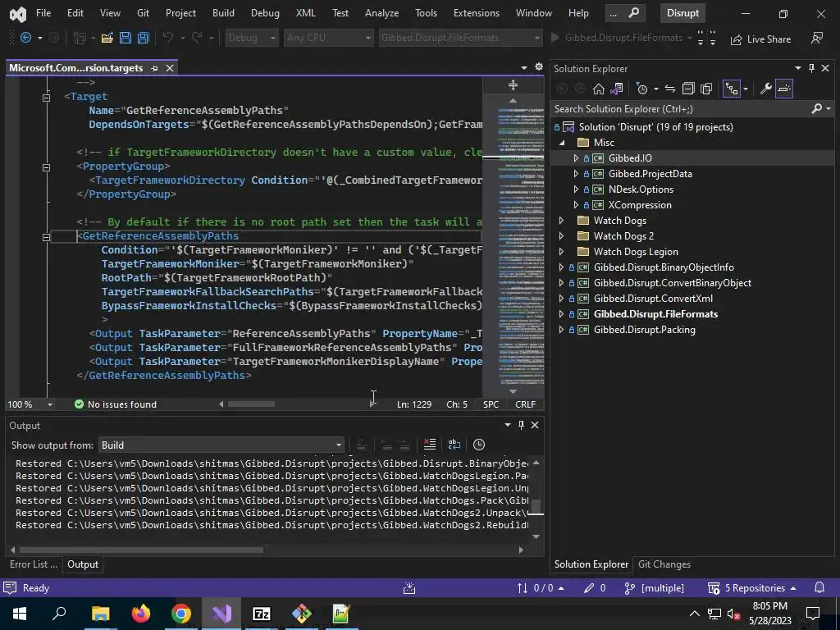The image size is (840, 630).
Task: Collapse the Target element outline node
Action: tap(47, 98)
